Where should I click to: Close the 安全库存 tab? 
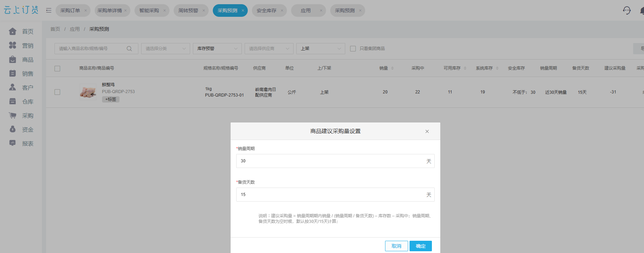pos(282,10)
